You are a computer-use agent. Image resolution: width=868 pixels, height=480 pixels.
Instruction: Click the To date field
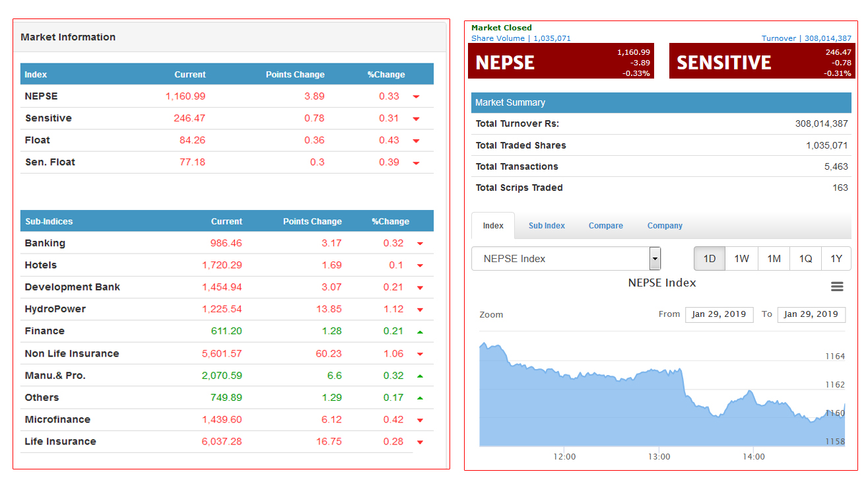pos(811,314)
